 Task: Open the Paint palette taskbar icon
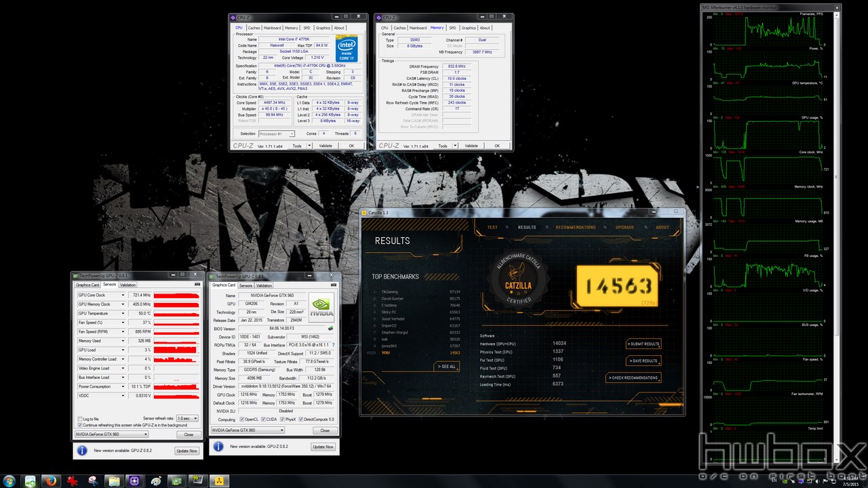(156, 481)
